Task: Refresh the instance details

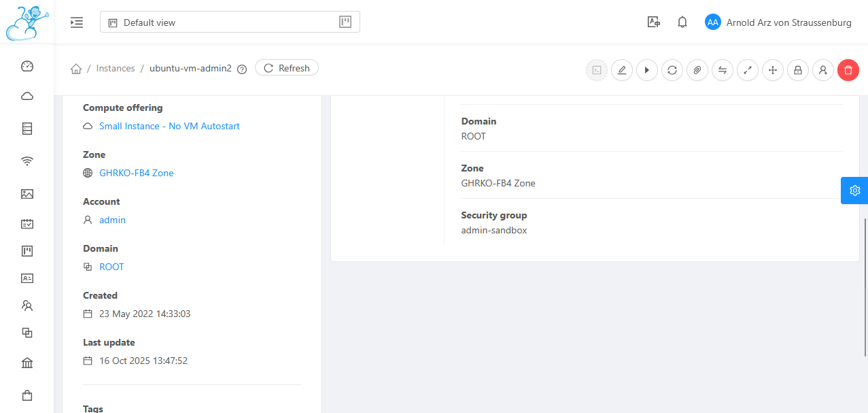Action: 286,67
